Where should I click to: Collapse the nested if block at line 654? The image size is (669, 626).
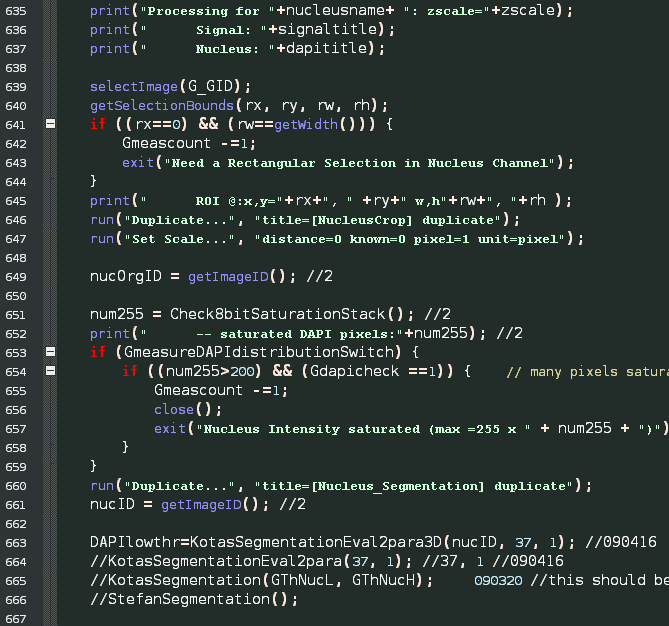tap(50, 371)
